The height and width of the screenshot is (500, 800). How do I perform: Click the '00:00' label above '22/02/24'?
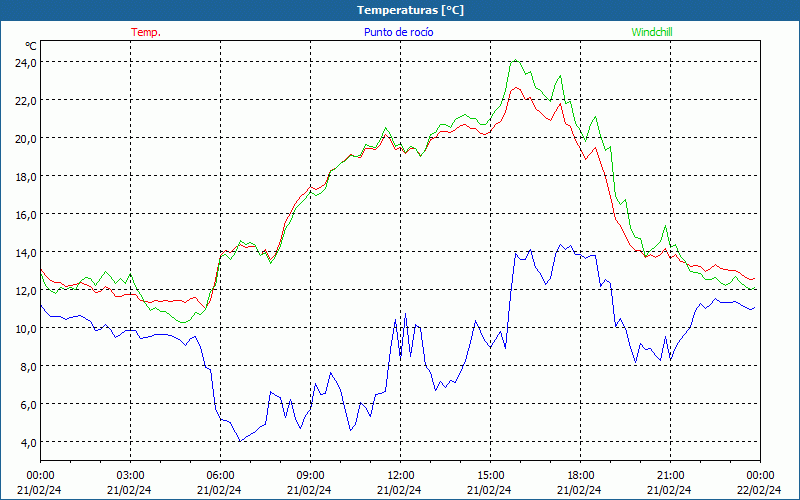click(x=760, y=476)
